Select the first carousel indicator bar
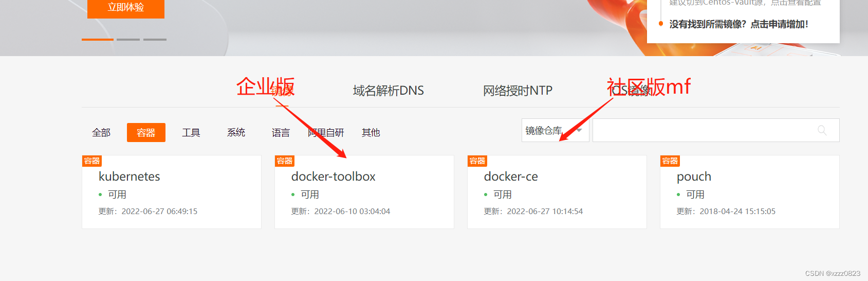 (98, 39)
